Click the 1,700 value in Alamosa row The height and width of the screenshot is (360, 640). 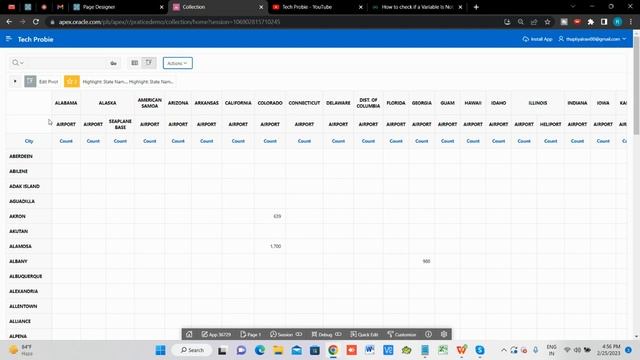(276, 246)
